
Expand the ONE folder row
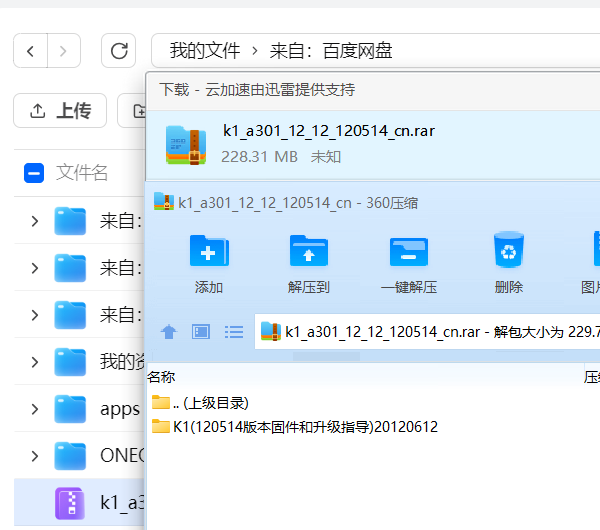click(x=35, y=456)
